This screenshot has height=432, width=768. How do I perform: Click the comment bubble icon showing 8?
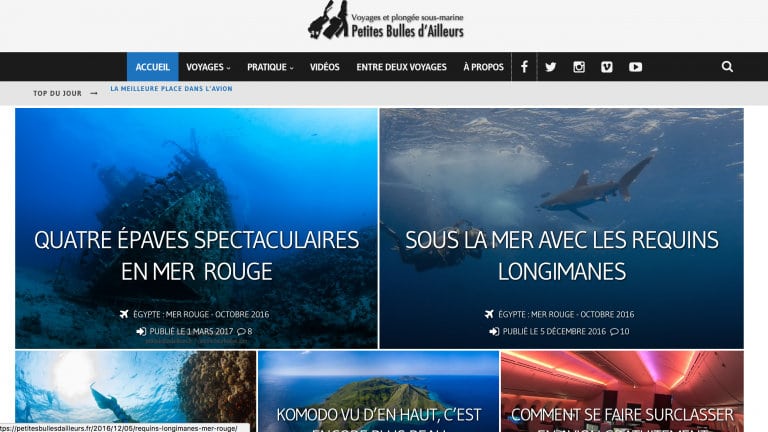click(x=241, y=332)
